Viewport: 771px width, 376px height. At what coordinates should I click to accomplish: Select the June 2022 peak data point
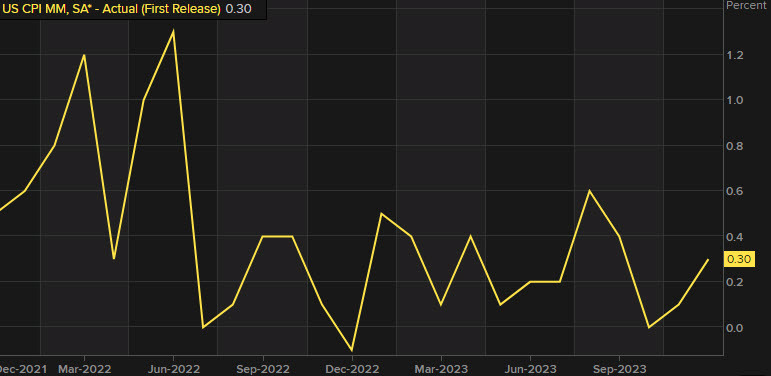coord(173,31)
